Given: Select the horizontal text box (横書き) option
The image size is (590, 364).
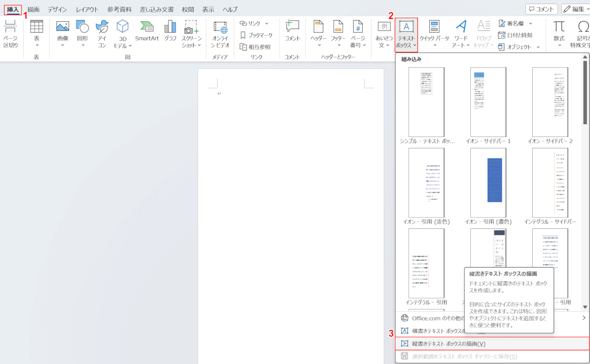Looking at the screenshot, I should click(493, 331).
